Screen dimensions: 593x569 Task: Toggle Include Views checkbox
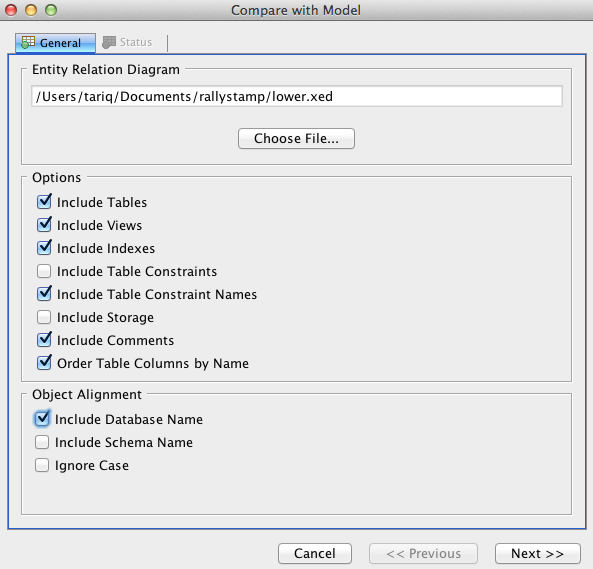pos(44,225)
